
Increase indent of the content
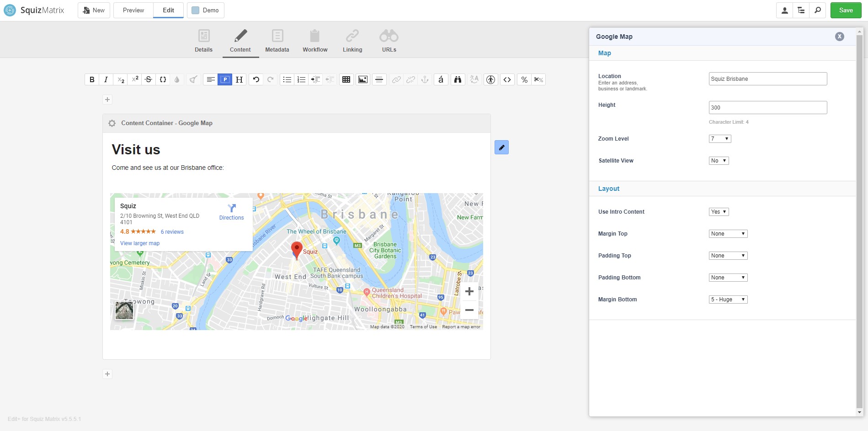coord(315,79)
